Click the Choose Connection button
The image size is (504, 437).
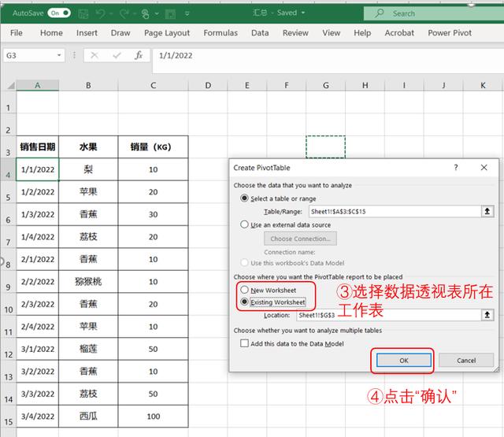click(300, 239)
